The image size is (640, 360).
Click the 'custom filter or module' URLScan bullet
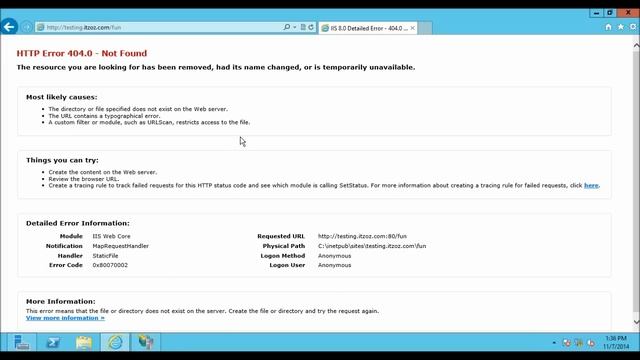[149, 122]
